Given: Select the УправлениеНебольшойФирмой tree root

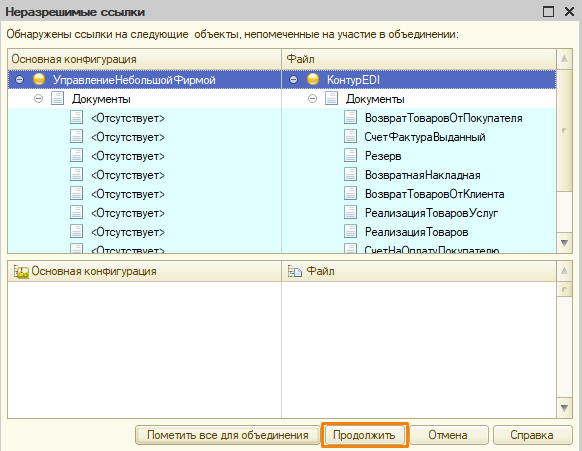Looking at the screenshot, I should tap(144, 79).
